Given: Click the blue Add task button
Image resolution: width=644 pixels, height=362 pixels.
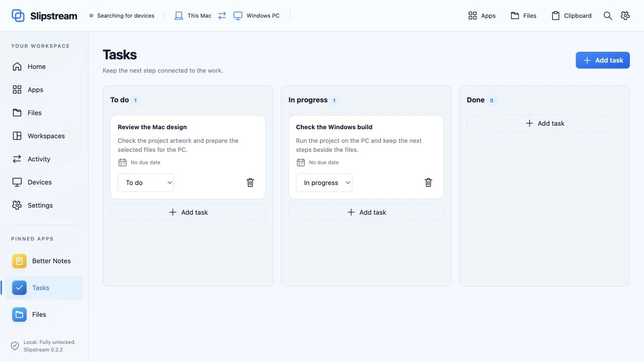Looking at the screenshot, I should pyautogui.click(x=603, y=60).
